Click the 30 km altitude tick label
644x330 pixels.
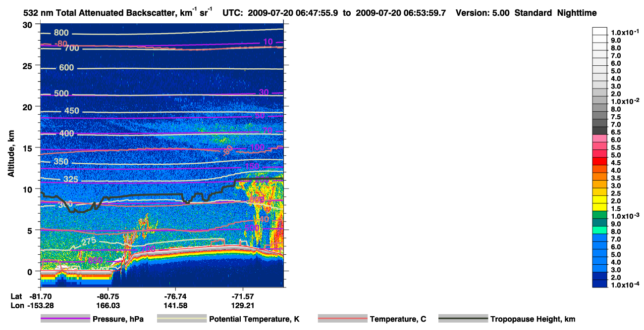point(28,25)
